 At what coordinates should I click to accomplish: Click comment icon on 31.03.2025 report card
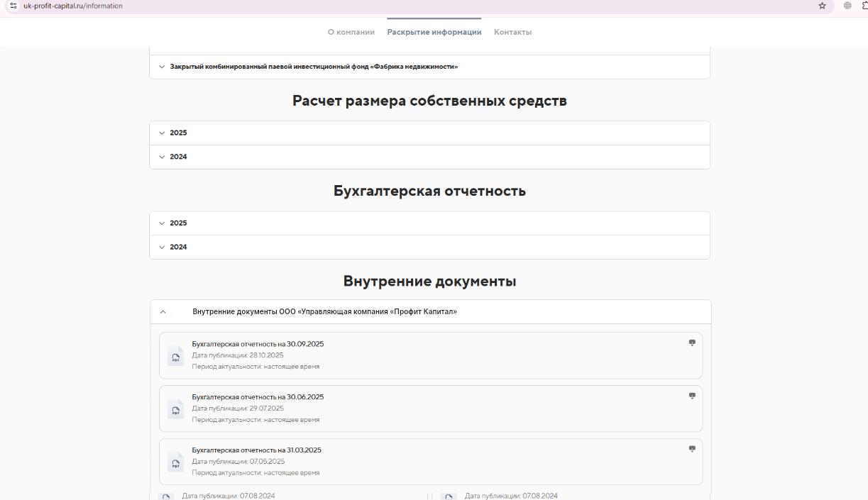tap(692, 449)
